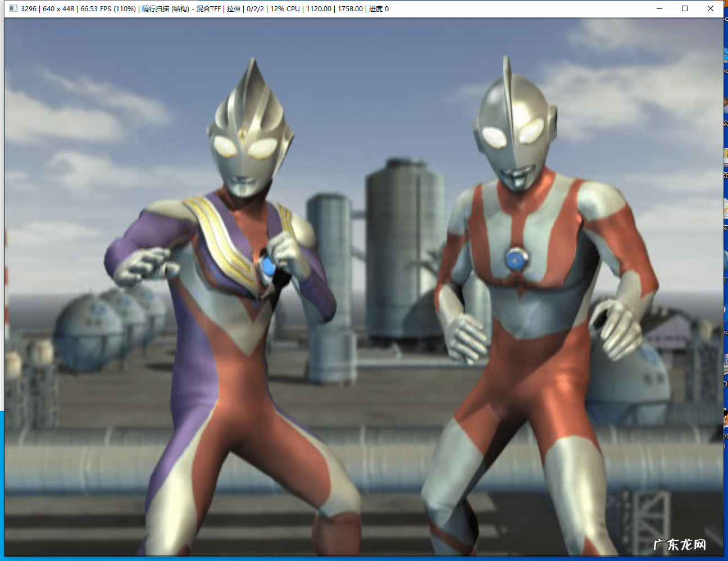Click the "12% CPU" usage text
Screen dimensions: 728x561
[x=285, y=9]
